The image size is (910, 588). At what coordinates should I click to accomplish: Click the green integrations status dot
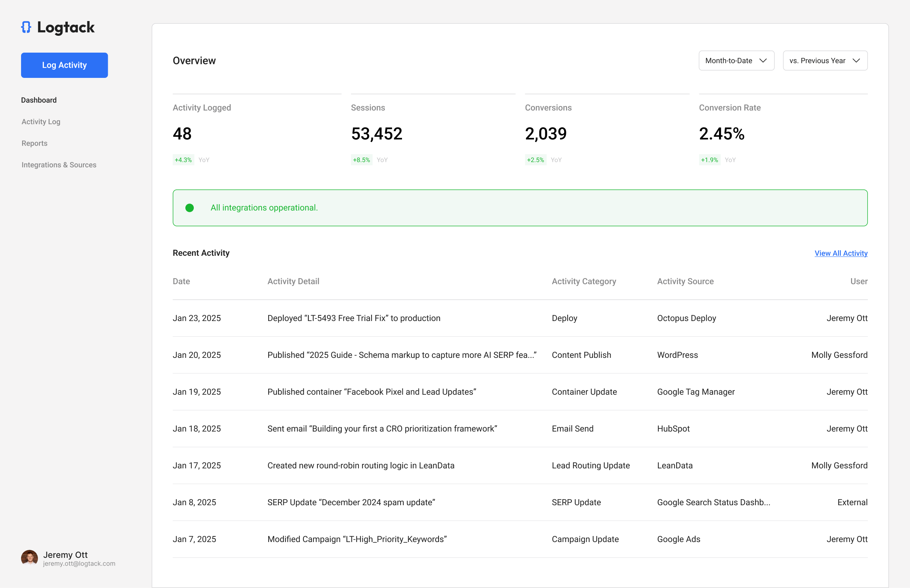190,208
